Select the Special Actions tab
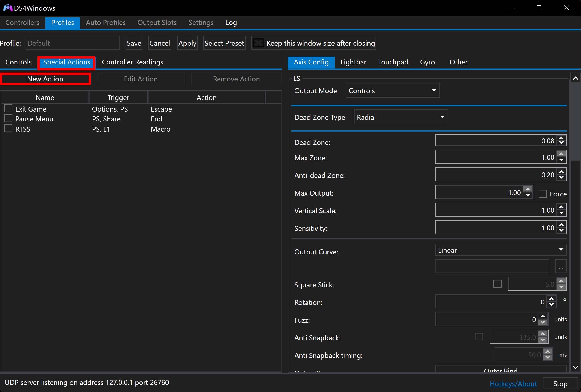 pos(67,62)
